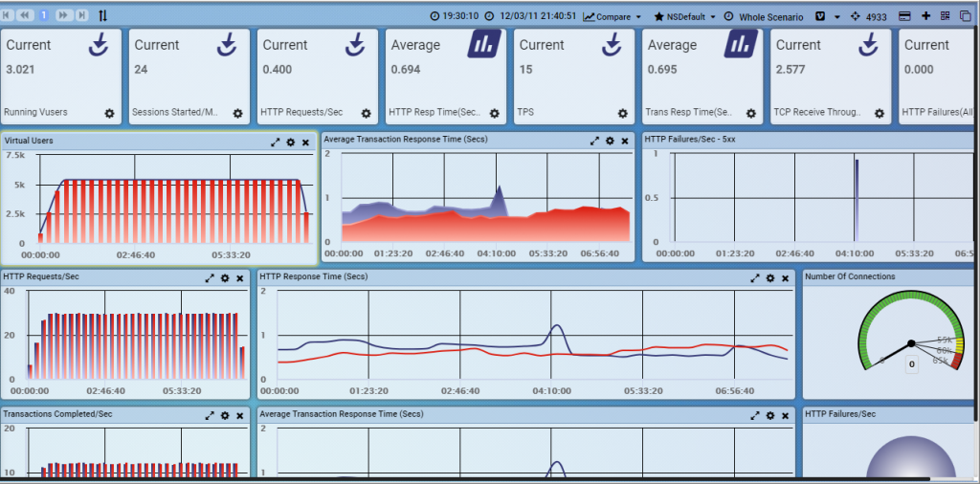This screenshot has height=484, width=980.
Task: Maximize the HTTP Requests/Sec chart panel
Action: [210, 278]
